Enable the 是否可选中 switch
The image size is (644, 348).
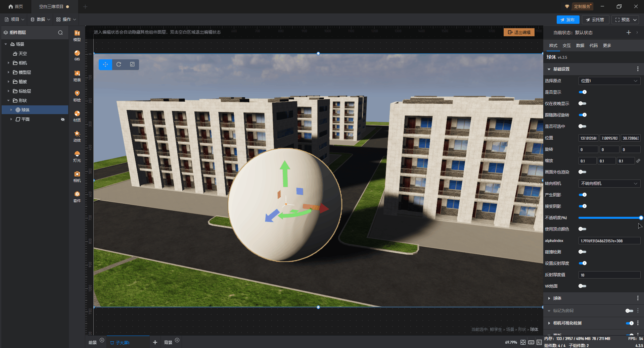(x=583, y=126)
